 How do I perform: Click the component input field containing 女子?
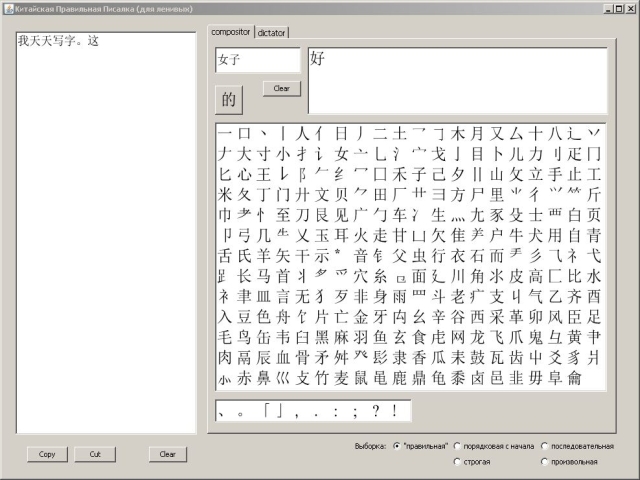(x=258, y=60)
